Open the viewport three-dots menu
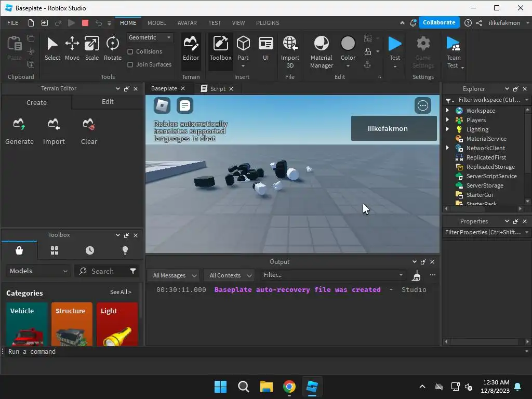The height and width of the screenshot is (399, 532). pyautogui.click(x=422, y=105)
